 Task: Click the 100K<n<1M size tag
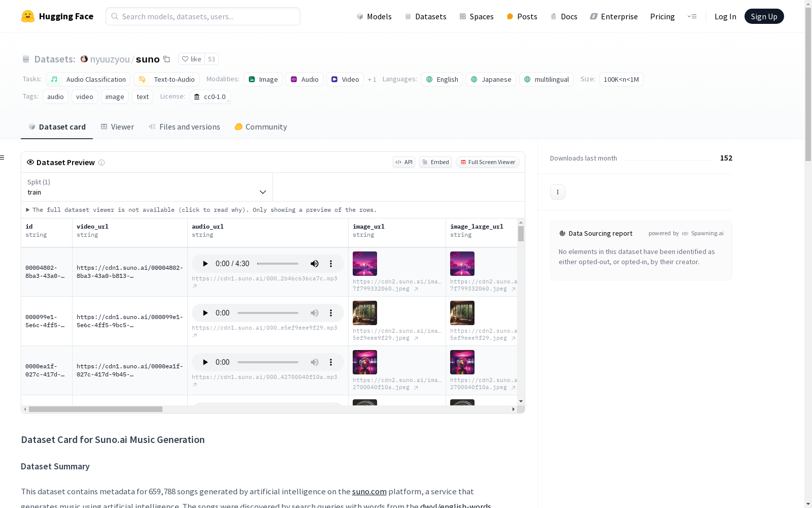[x=621, y=79]
